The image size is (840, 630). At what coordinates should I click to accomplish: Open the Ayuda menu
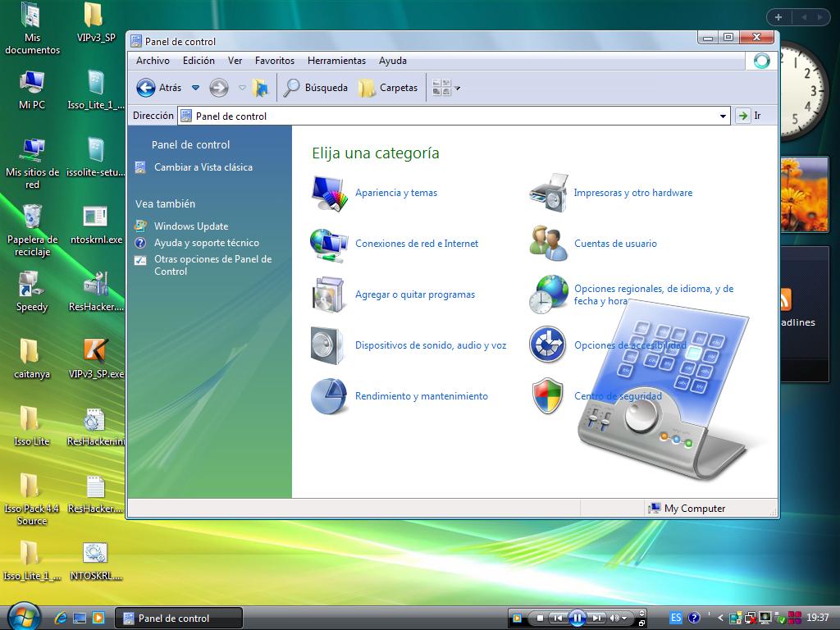tap(393, 61)
